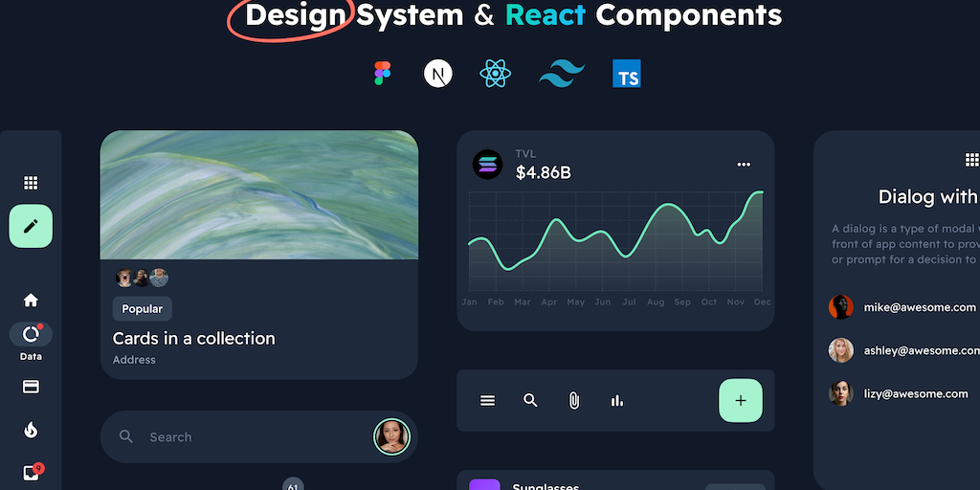This screenshot has height=490, width=980.
Task: Click the Next.js logo icon
Action: coord(438,74)
